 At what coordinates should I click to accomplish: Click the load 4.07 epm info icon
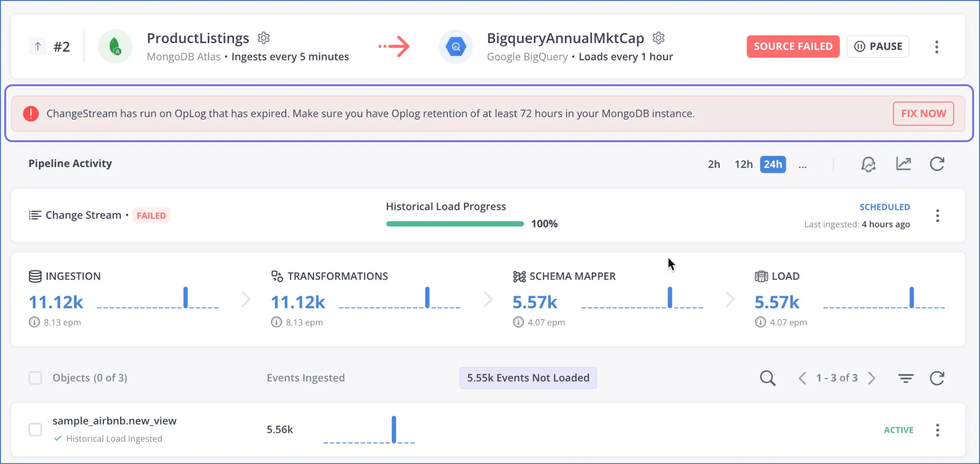coord(760,322)
